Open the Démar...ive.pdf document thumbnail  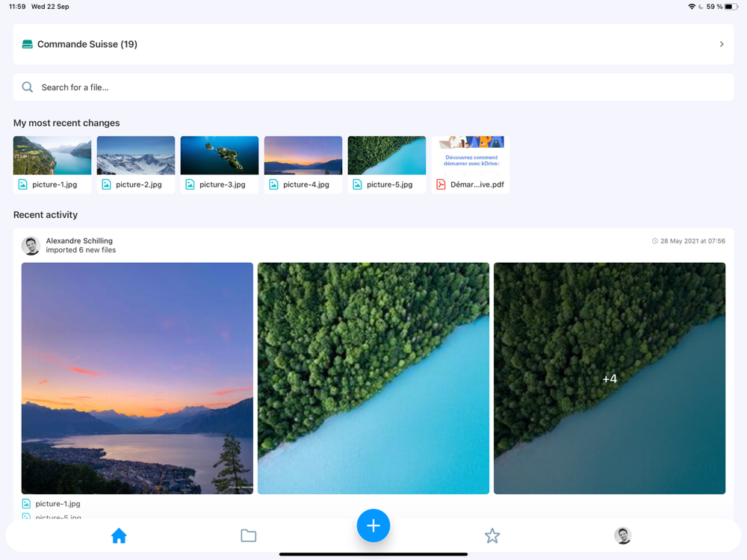pos(470,156)
